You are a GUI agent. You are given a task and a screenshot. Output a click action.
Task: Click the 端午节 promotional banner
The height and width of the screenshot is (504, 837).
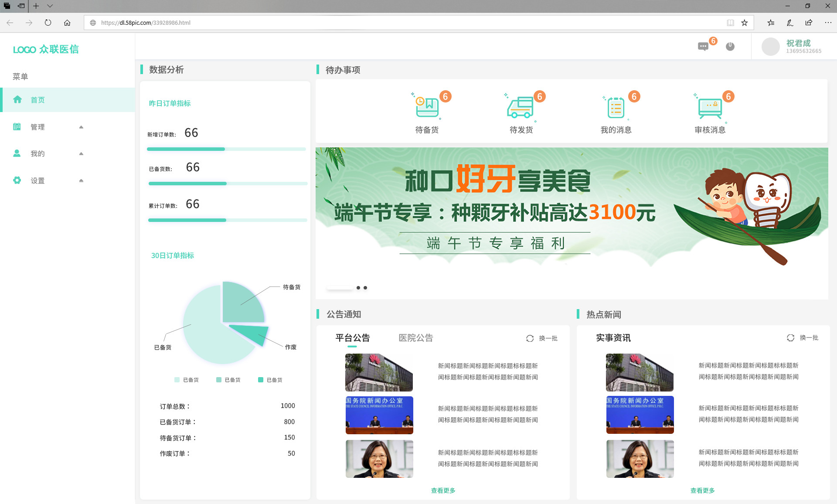pyautogui.click(x=572, y=223)
